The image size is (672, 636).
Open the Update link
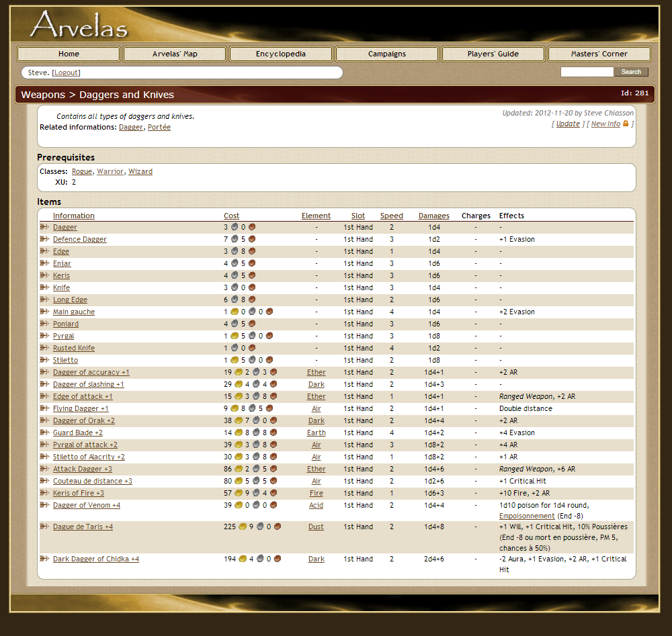tap(568, 124)
